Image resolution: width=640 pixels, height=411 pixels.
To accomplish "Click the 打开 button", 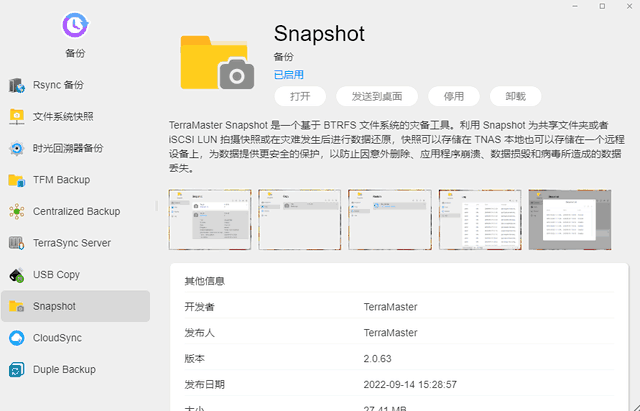I will click(300, 96).
